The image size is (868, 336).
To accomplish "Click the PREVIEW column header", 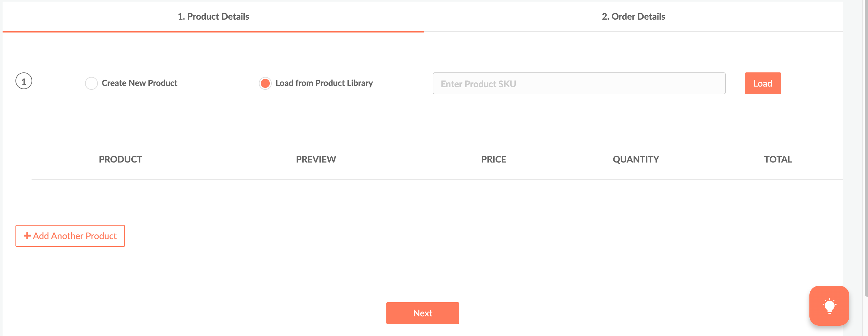I will click(316, 159).
